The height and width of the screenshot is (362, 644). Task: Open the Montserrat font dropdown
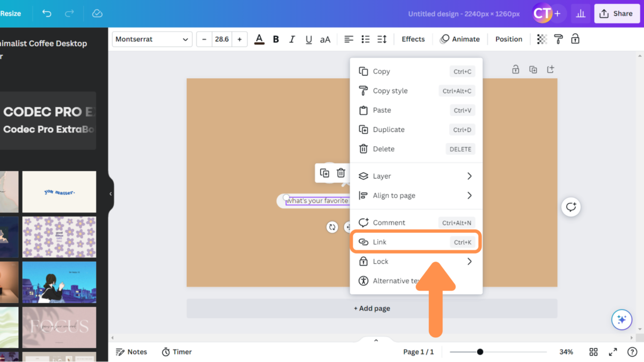pos(151,39)
